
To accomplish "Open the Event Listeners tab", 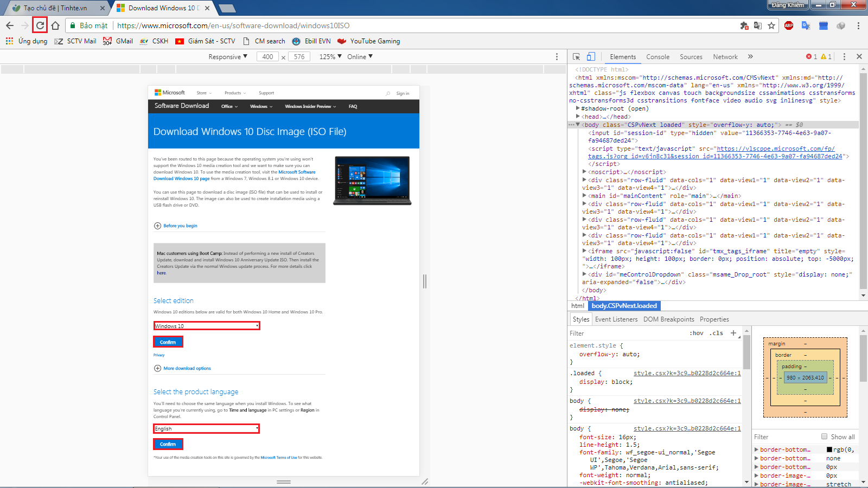I will [616, 319].
